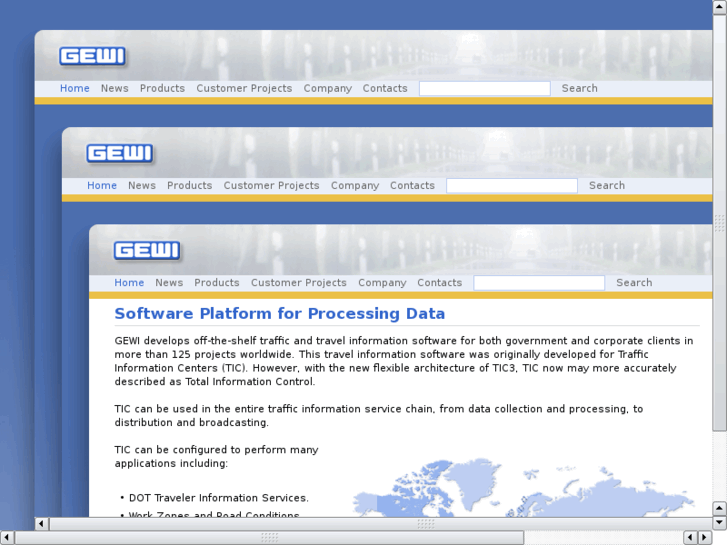
Task: Open News in the second nested navigation bar
Action: click(x=142, y=186)
